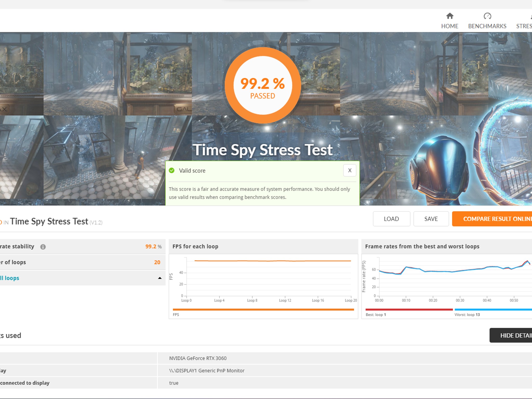Go to the HOME tab label
Screen dimensions: 532x399
point(450,26)
